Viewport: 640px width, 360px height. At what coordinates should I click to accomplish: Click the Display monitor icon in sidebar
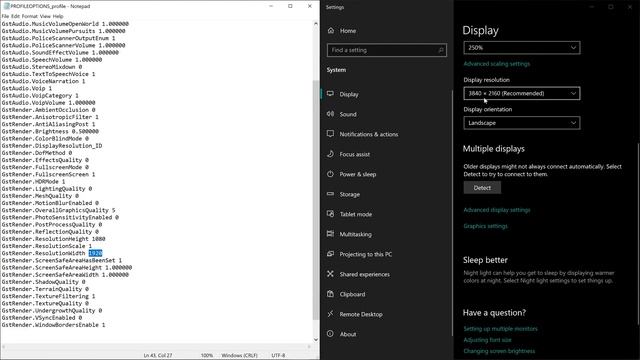click(330, 94)
